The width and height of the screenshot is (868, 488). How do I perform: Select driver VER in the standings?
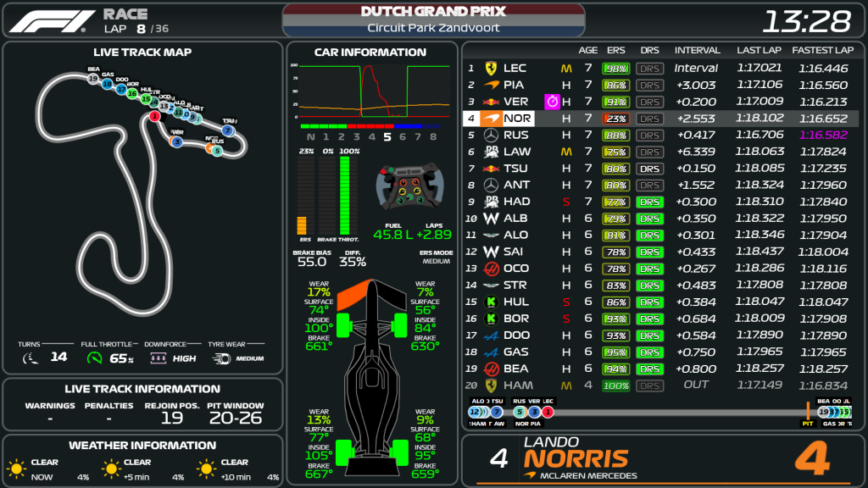[660, 102]
